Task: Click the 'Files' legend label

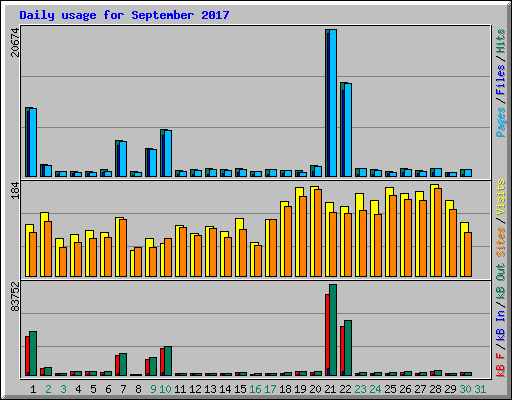Action: 500,80
